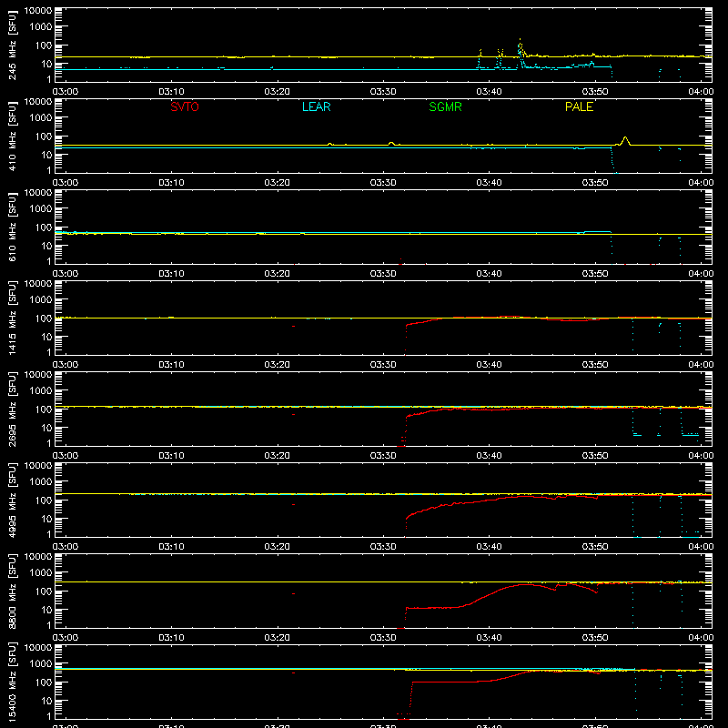This screenshot has height=728, width=728.
Task: Click the 03:30 time label under 1415 MHz plot
Action: pos(383,365)
